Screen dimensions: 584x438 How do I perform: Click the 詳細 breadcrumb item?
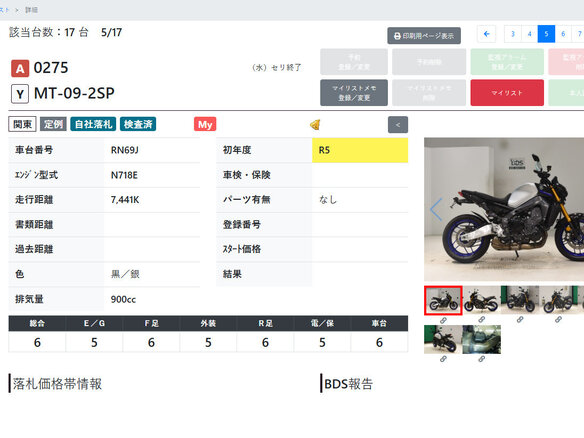click(x=31, y=10)
